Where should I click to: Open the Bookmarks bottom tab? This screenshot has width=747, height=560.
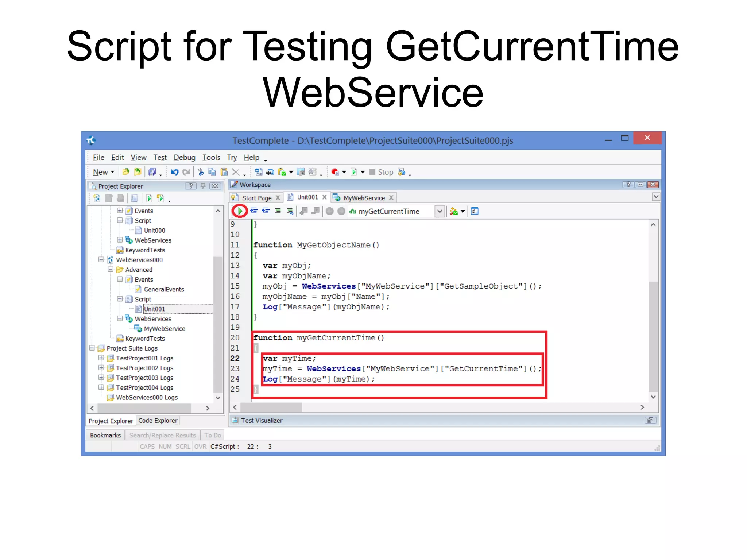tap(105, 435)
